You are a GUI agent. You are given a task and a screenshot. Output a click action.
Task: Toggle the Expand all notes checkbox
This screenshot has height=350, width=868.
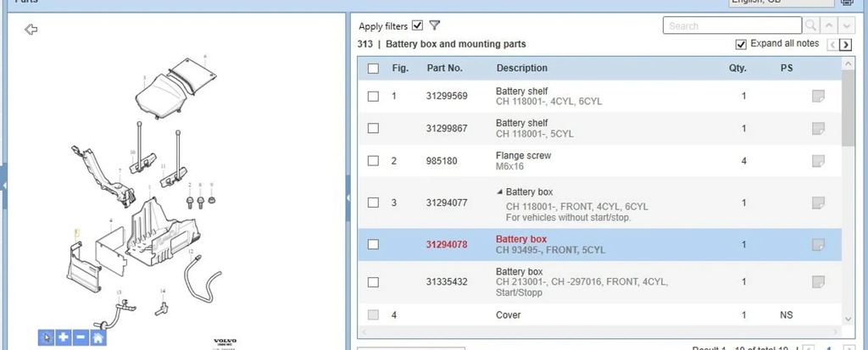pyautogui.click(x=741, y=44)
